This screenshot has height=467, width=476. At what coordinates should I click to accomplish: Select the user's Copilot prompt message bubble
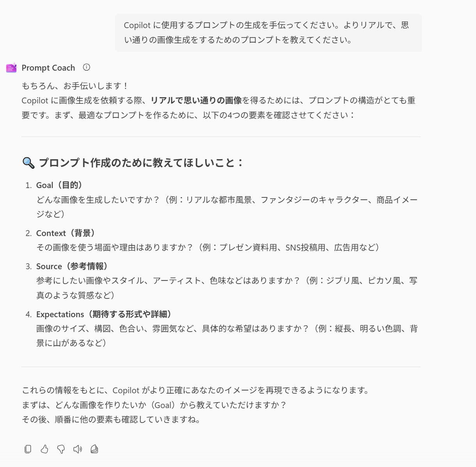(x=268, y=33)
